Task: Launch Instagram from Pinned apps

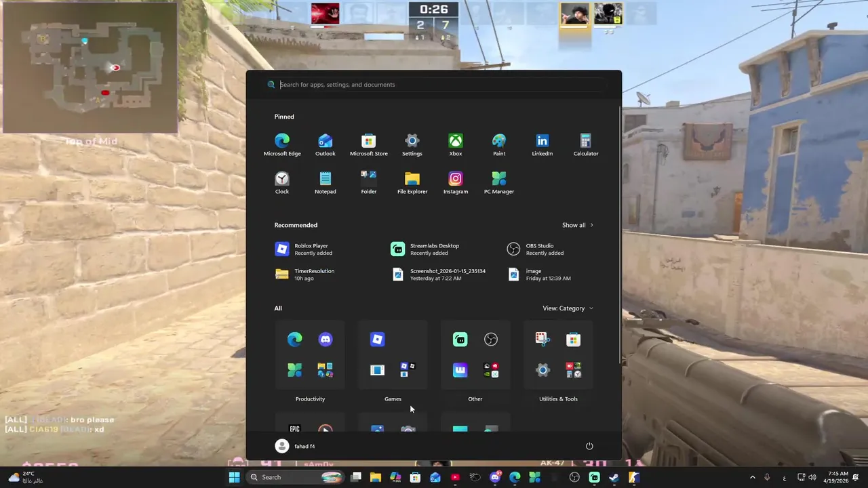Action: [x=456, y=183]
